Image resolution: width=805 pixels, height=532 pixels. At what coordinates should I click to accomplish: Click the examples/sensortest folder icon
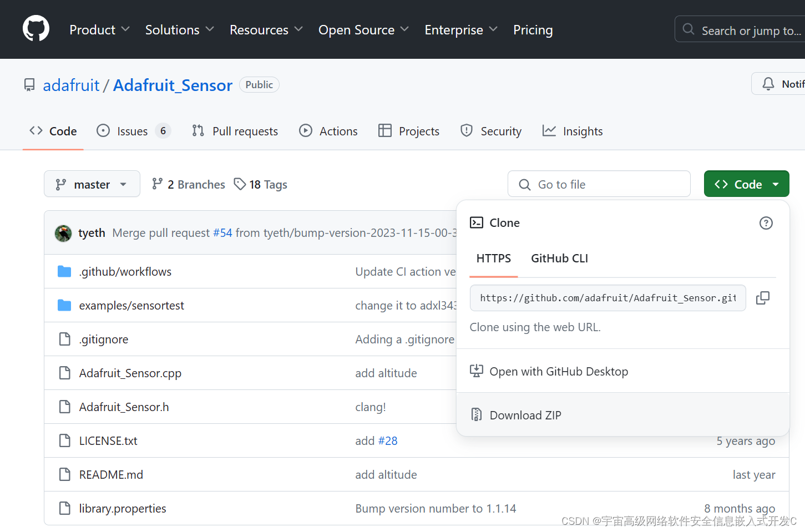[64, 305]
